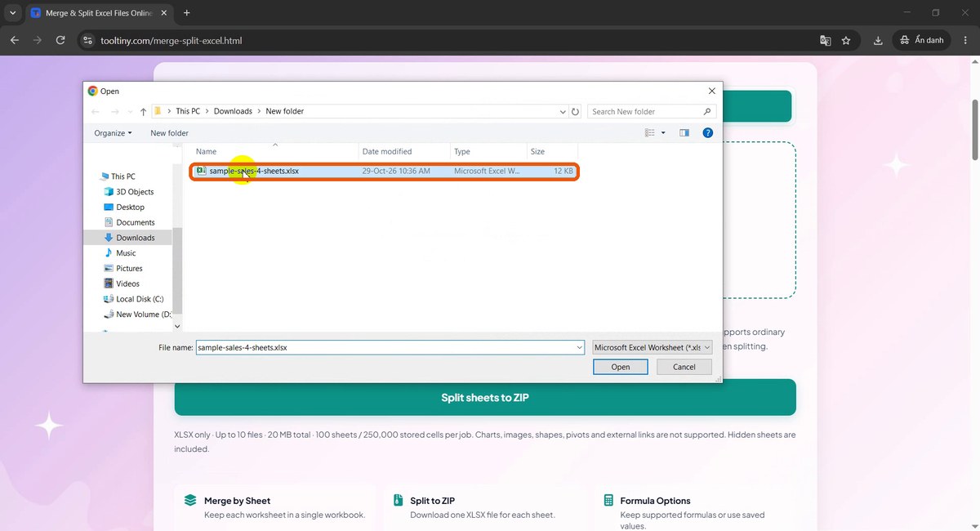980x531 pixels.
Task: Select Downloads in navigation pane
Action: pos(129,238)
